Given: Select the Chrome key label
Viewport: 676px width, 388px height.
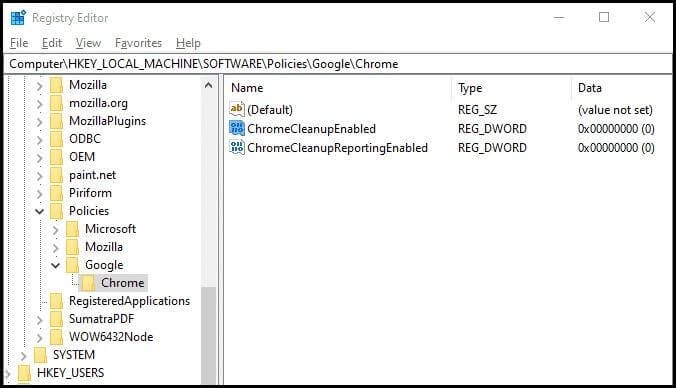Looking at the screenshot, I should pos(123,283).
